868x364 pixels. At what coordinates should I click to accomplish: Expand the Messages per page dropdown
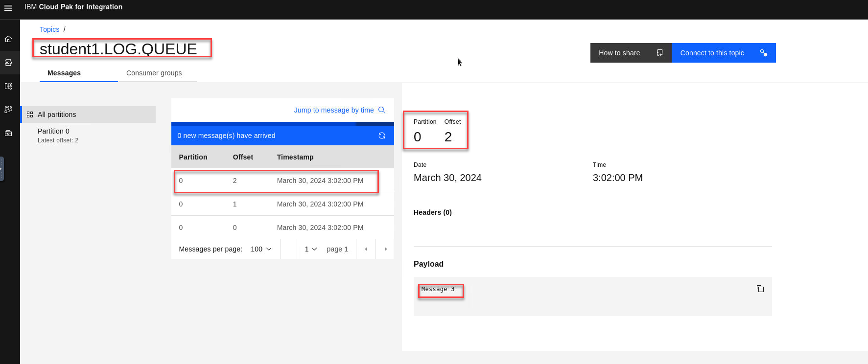click(261, 249)
